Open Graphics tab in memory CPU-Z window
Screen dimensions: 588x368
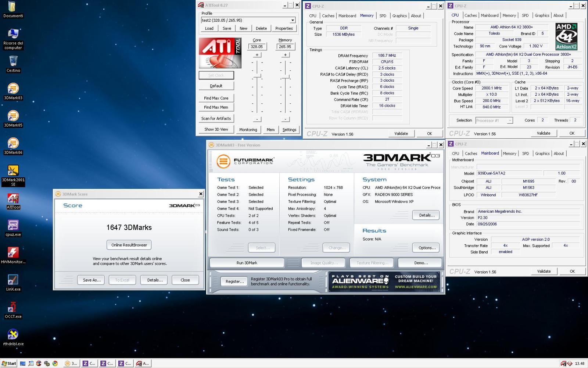399,16
